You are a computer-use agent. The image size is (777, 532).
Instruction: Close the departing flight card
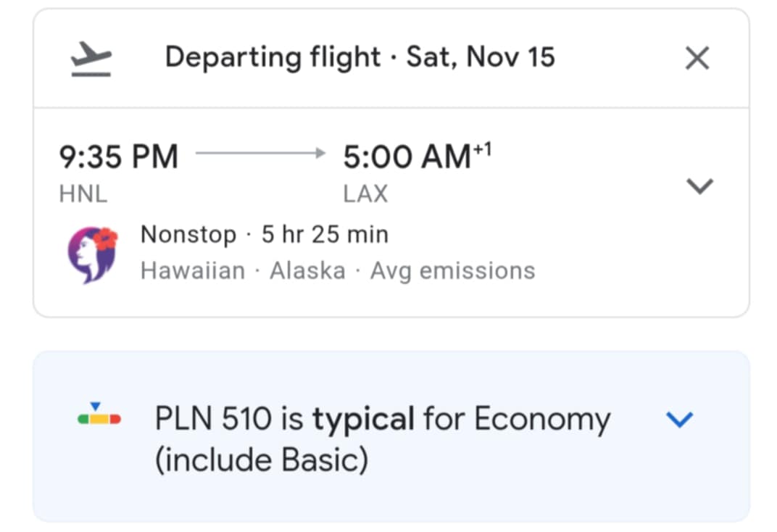tap(697, 58)
